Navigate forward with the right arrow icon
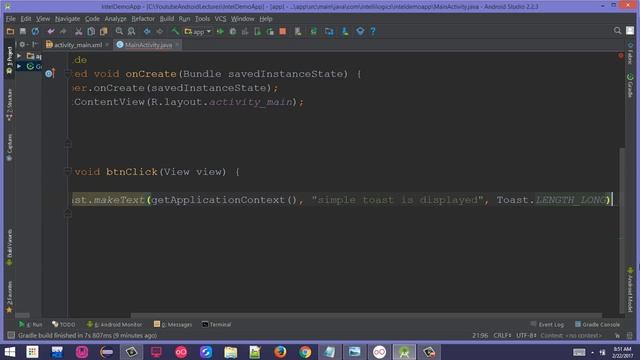Screen dimensions: 640x360 (x=160, y=31)
